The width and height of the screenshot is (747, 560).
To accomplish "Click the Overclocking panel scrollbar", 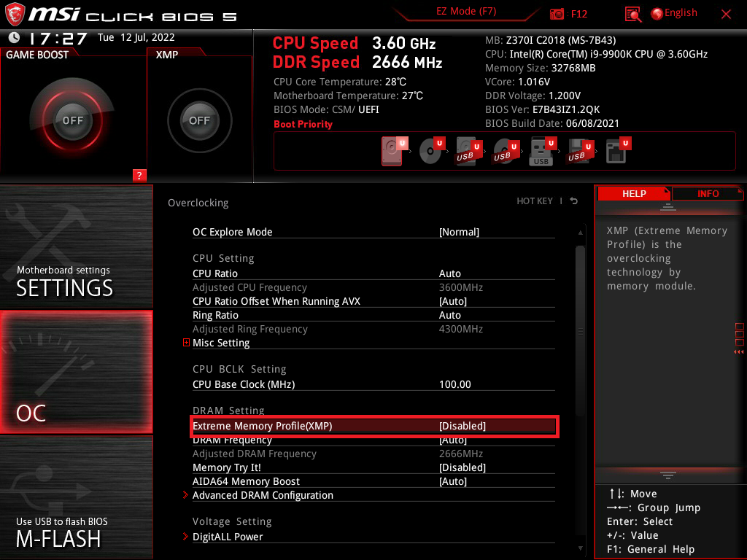I will click(580, 328).
